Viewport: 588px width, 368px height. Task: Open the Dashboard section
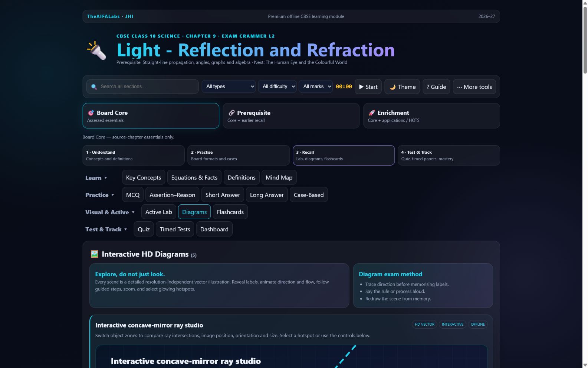pos(214,229)
